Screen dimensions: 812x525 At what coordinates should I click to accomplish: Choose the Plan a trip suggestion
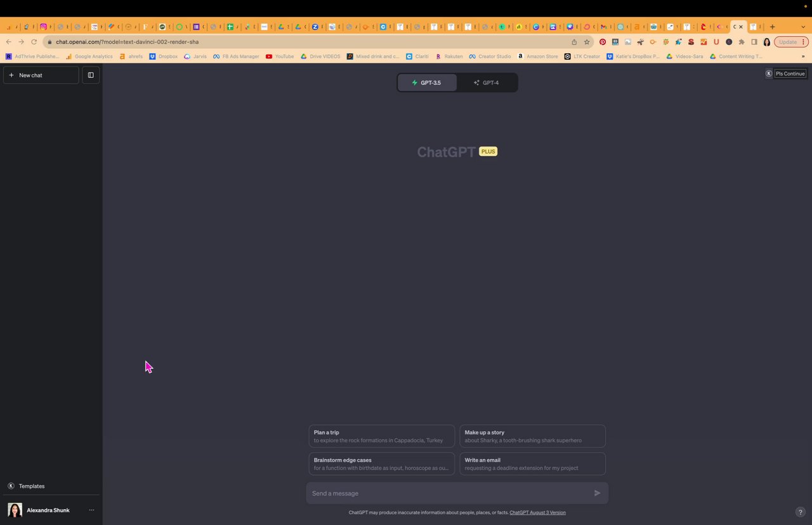point(381,436)
